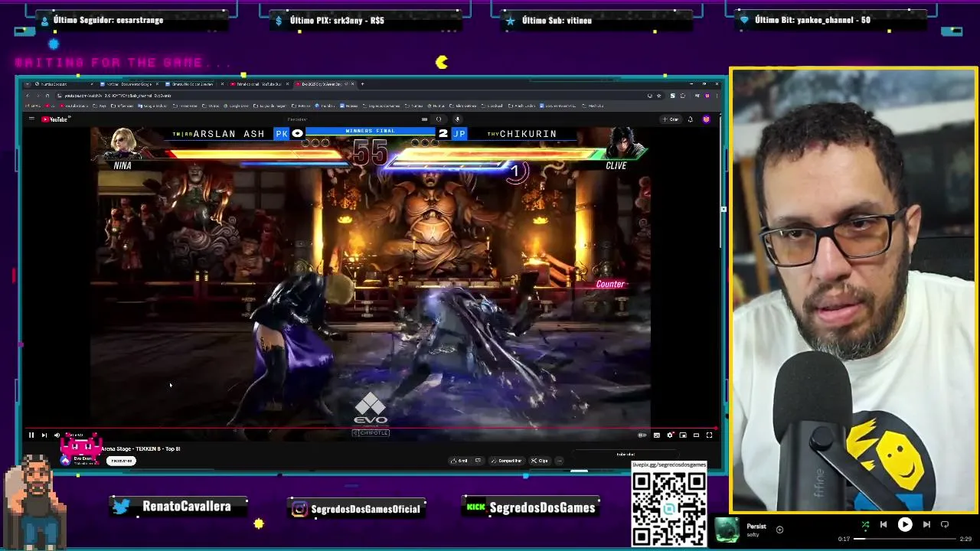Enable theater mode in YouTube player
980x551 pixels.
(x=696, y=435)
